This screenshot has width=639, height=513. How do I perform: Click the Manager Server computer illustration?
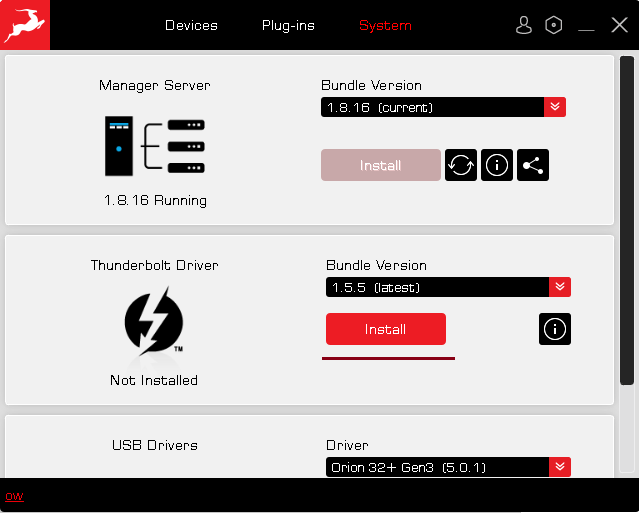tap(154, 146)
